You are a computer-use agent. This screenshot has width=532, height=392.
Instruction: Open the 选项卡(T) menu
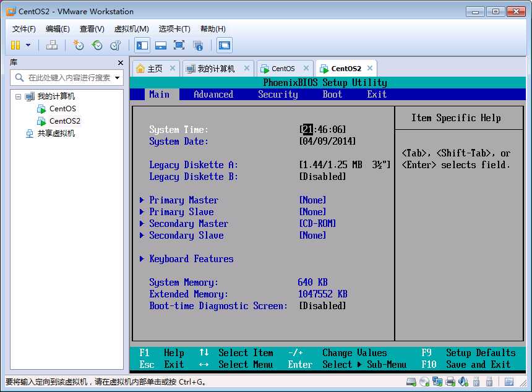coord(174,29)
